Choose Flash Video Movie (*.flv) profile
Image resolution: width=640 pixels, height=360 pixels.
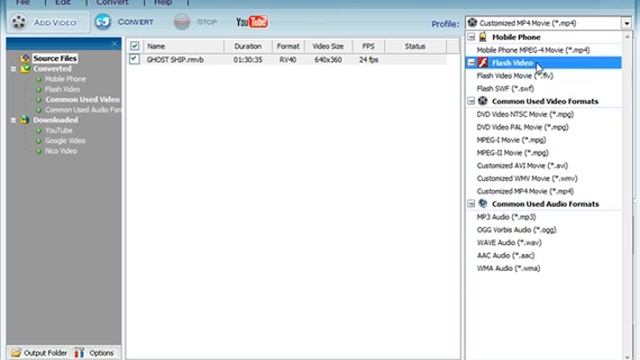(x=515, y=76)
